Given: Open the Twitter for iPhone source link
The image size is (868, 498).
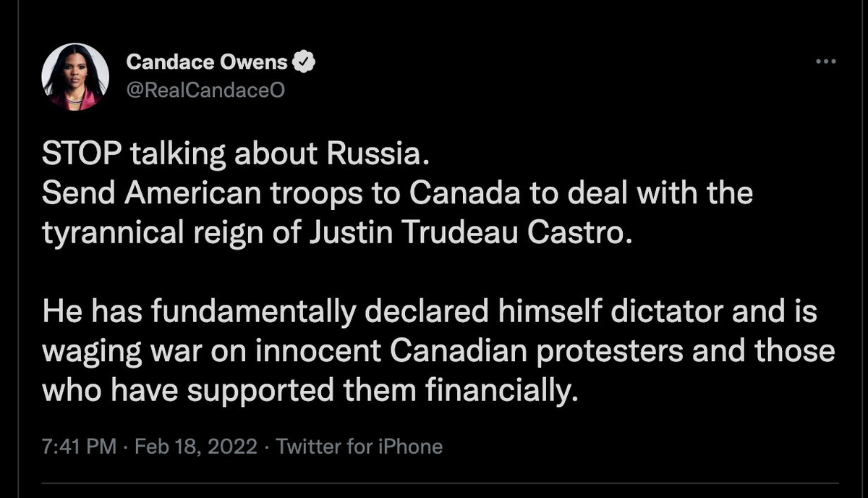Looking at the screenshot, I should pos(359,447).
